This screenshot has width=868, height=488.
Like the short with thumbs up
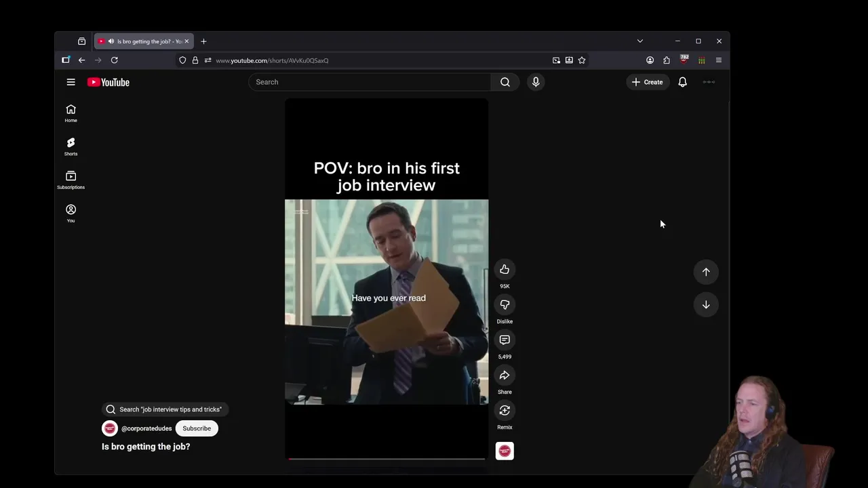click(505, 270)
